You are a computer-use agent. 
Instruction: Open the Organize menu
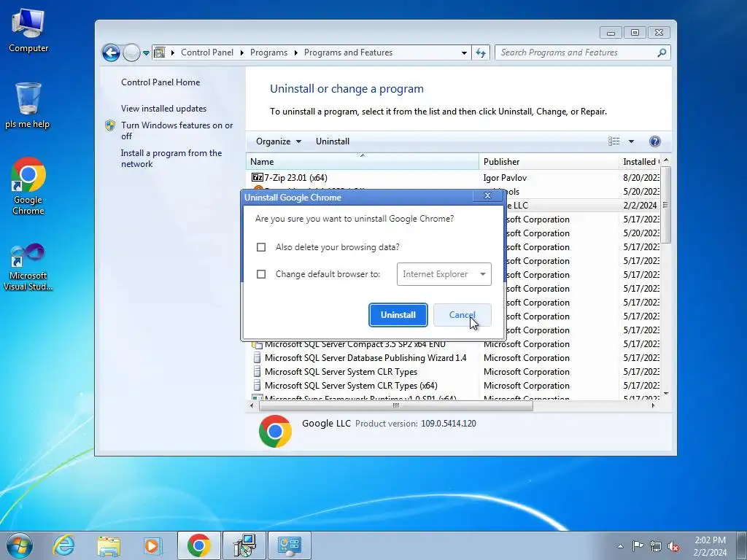coord(279,141)
